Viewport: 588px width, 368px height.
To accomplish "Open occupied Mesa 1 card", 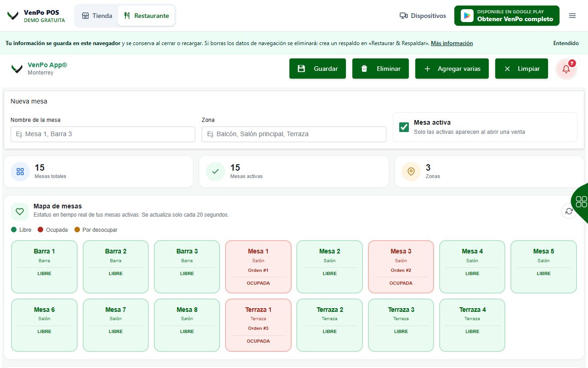I will tap(258, 267).
